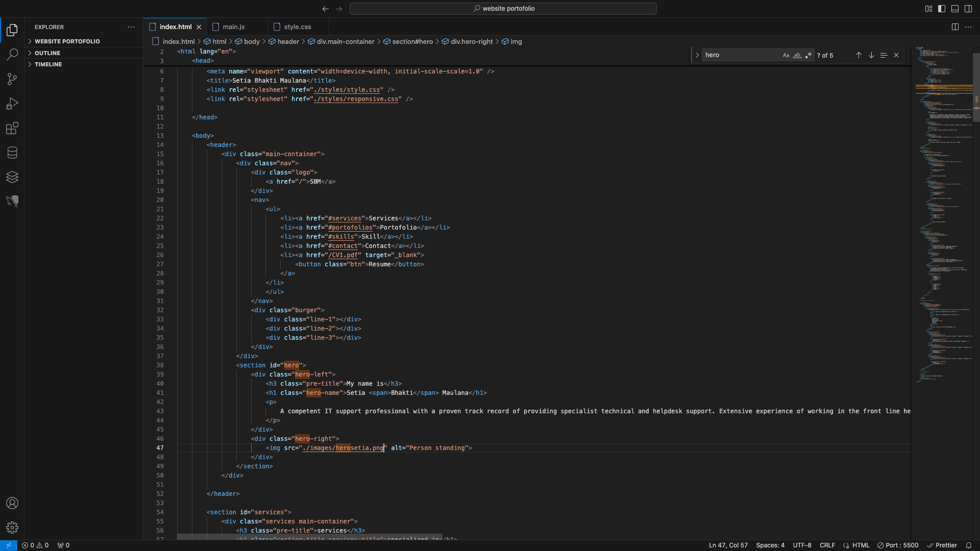980x551 pixels.
Task: Toggle secondary side bar visibility
Action: pyautogui.click(x=968, y=9)
